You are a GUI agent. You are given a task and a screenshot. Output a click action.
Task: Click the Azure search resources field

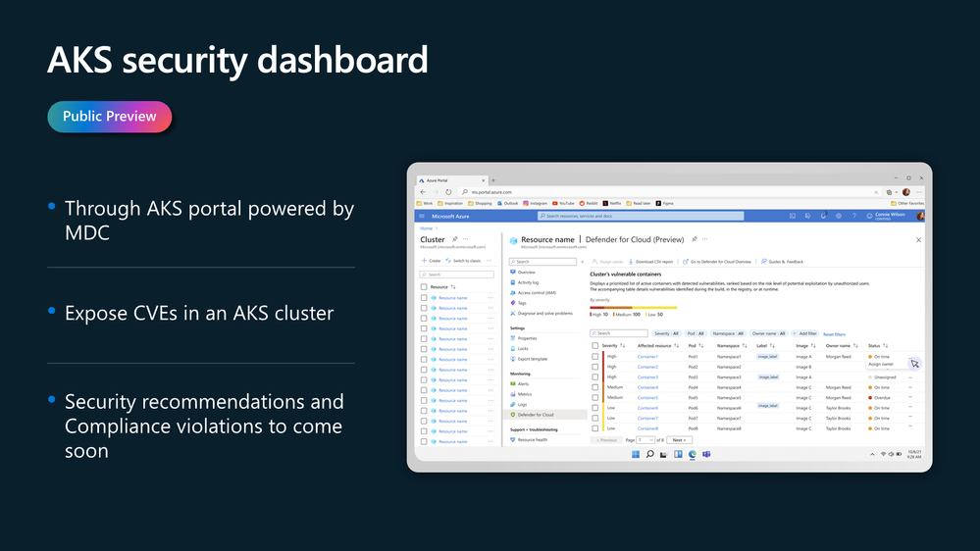tap(640, 216)
